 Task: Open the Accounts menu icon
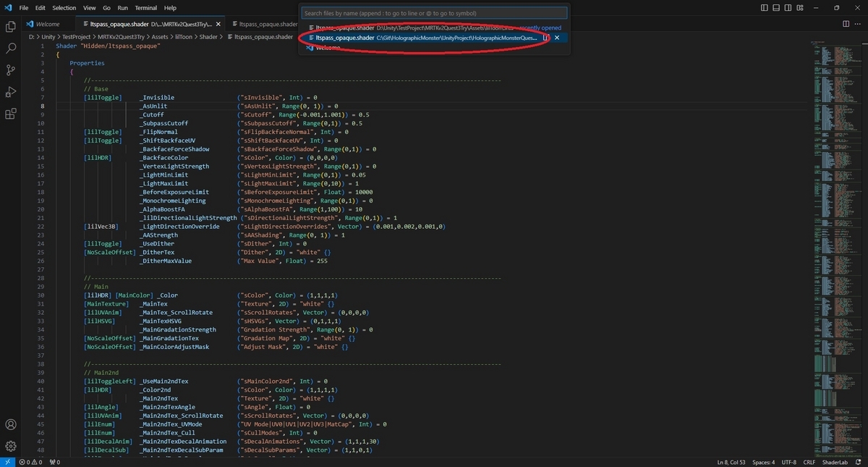coord(11,424)
